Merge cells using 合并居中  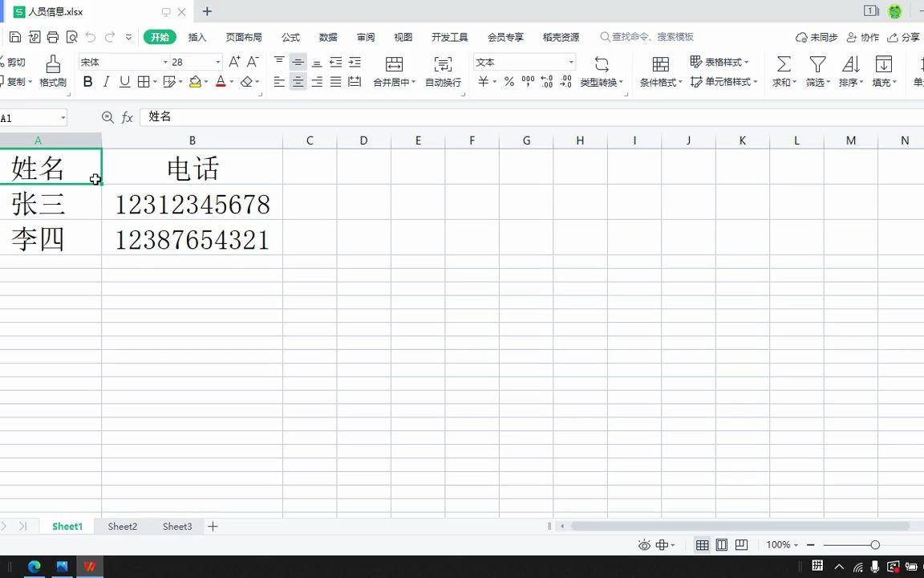click(x=393, y=71)
